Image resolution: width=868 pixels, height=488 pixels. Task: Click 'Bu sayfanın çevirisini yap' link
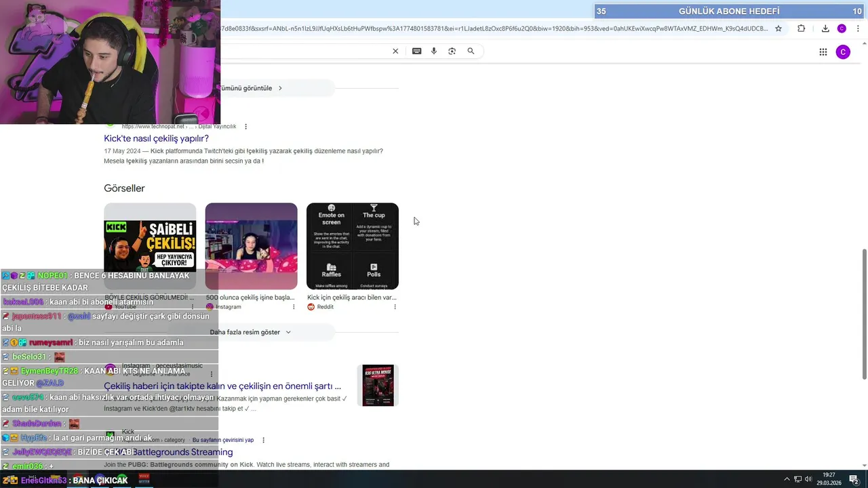click(222, 440)
